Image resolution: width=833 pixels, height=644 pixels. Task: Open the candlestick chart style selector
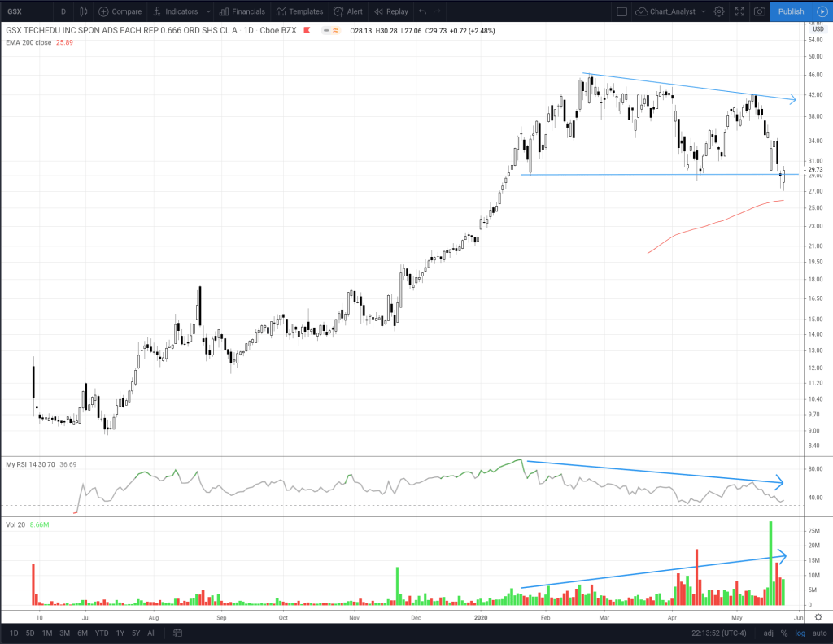85,11
